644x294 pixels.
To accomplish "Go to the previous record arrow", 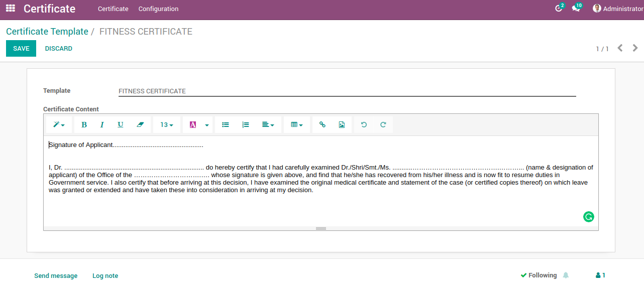I will [x=620, y=48].
